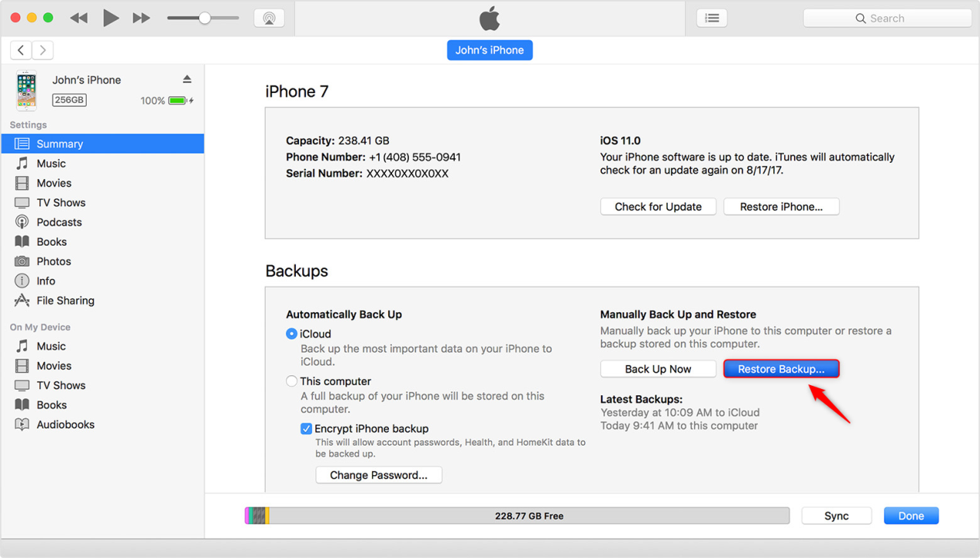
Task: Click Check for Update button
Action: pos(658,207)
